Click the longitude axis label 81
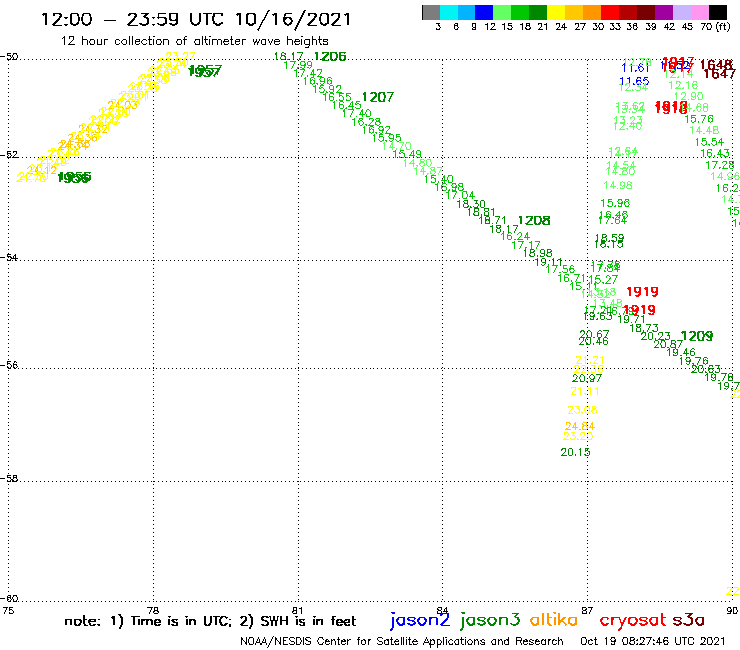 [x=297, y=610]
